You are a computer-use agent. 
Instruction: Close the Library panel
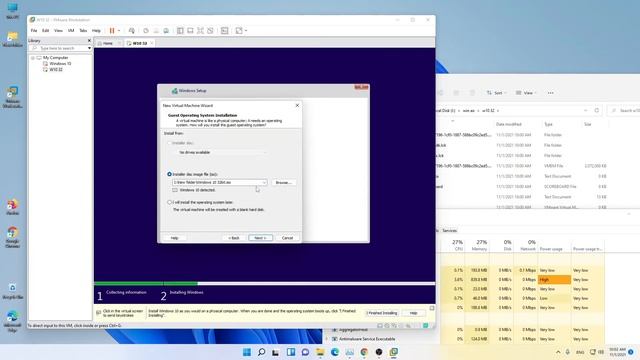pyautogui.click(x=89, y=40)
